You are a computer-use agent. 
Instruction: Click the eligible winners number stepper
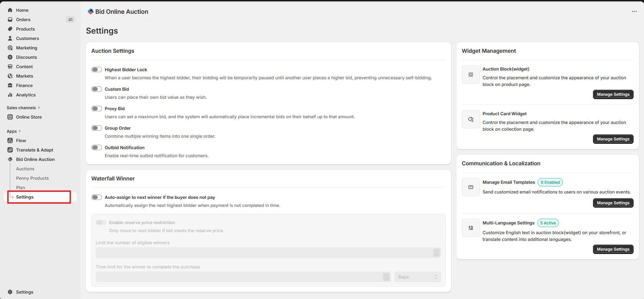[x=436, y=253]
